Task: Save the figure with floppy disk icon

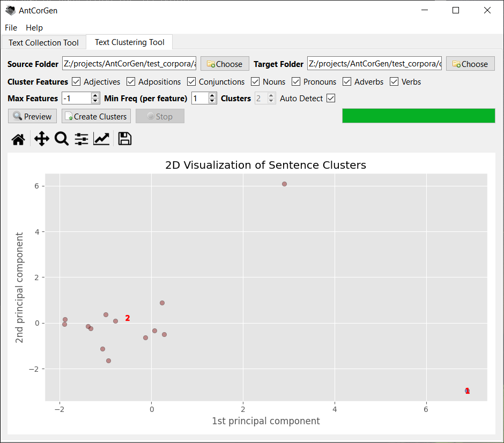Action: 125,139
